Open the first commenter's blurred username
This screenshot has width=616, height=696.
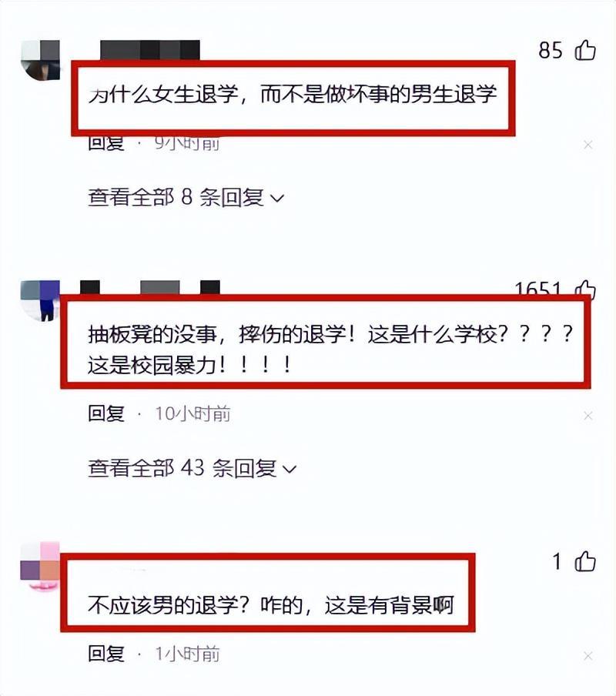click(150, 49)
